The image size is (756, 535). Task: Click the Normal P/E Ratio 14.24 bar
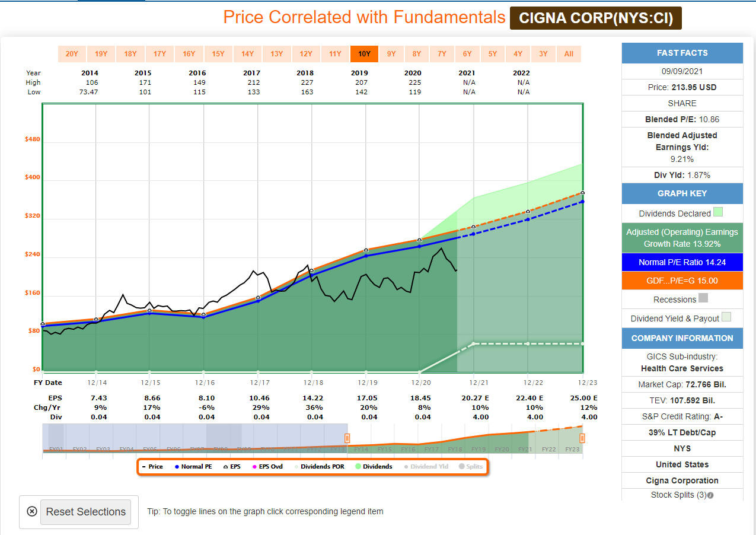682,262
